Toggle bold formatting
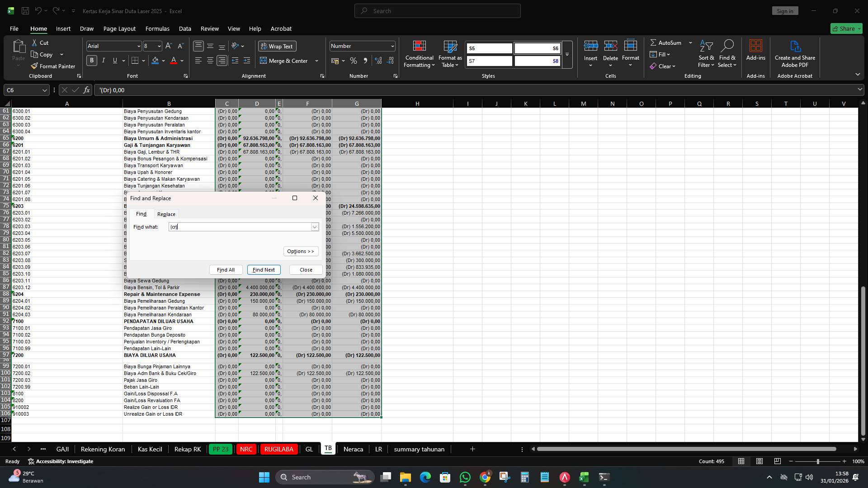The width and height of the screenshot is (868, 488). tap(91, 60)
